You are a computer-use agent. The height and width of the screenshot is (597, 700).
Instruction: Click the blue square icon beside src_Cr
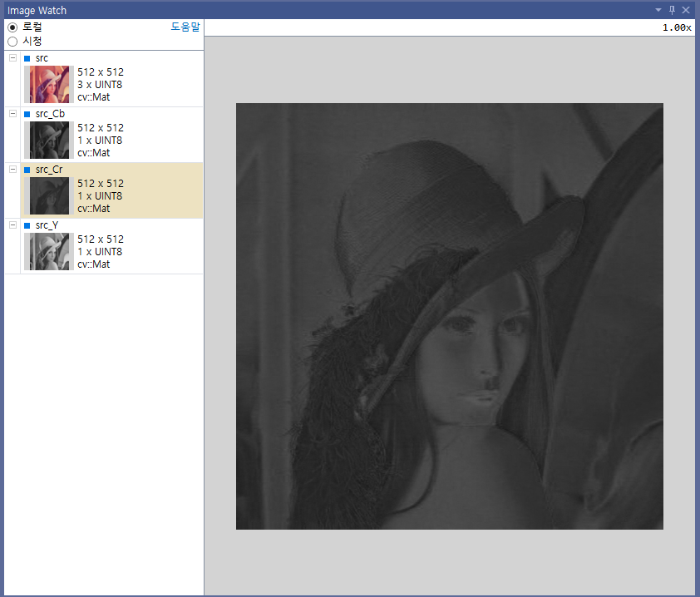tap(27, 170)
